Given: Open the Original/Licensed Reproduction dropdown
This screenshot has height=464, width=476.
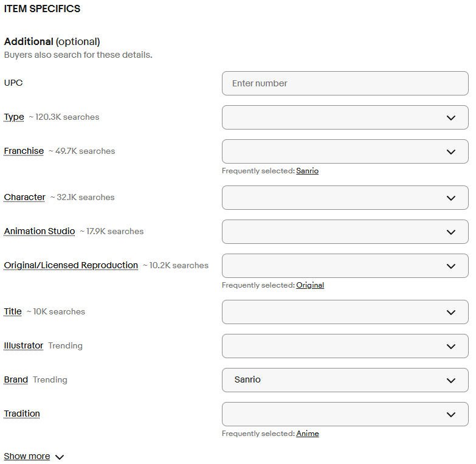Looking at the screenshot, I should pos(345,266).
